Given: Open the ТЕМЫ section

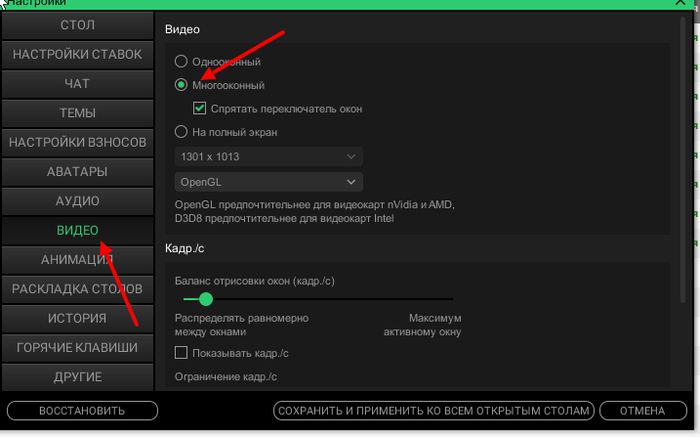Looking at the screenshot, I should click(x=78, y=113).
